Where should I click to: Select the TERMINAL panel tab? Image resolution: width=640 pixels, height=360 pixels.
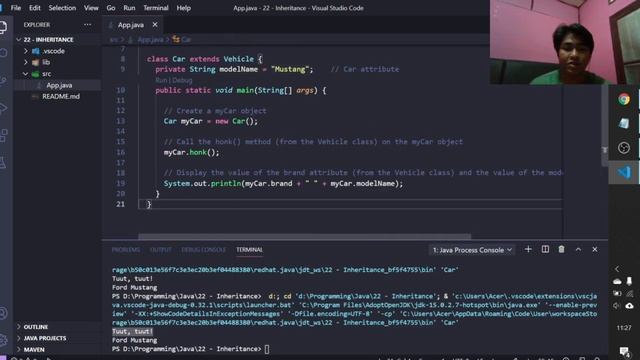(249, 249)
